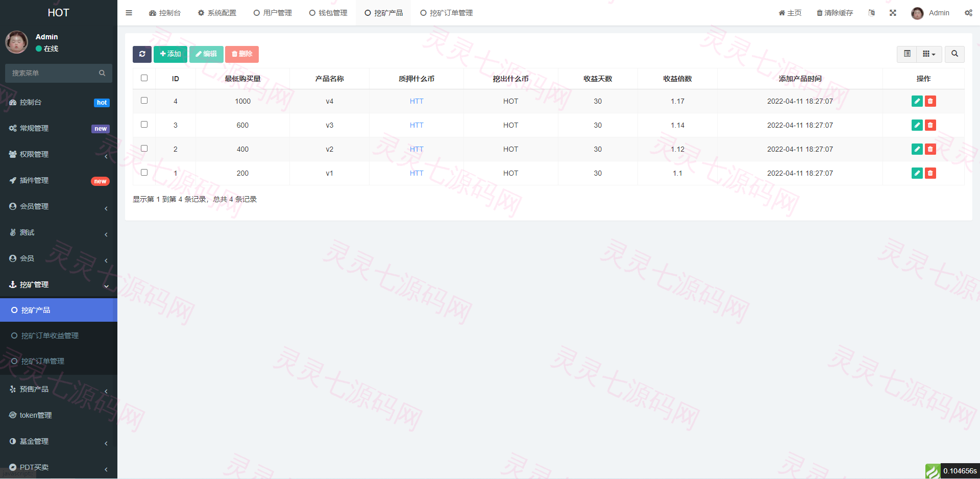Switch to the 钱包管理 top tab
This screenshot has width=980, height=479.
coord(328,13)
